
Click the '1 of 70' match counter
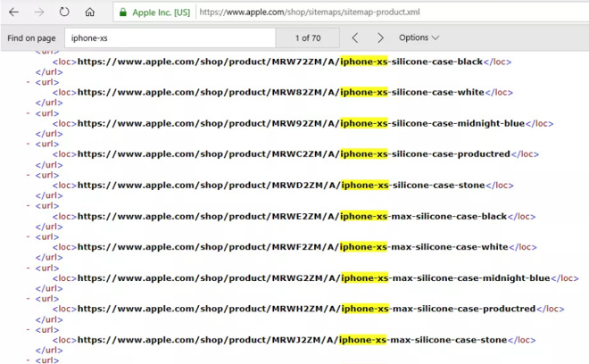tap(308, 38)
